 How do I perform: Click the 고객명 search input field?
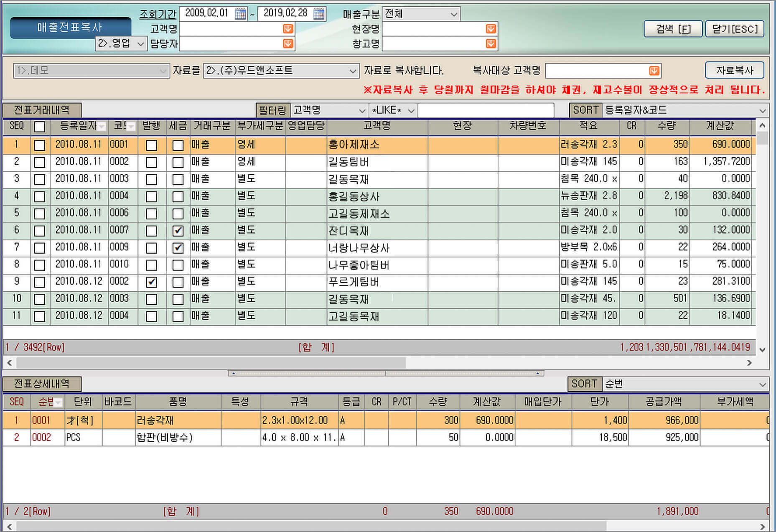[237, 29]
